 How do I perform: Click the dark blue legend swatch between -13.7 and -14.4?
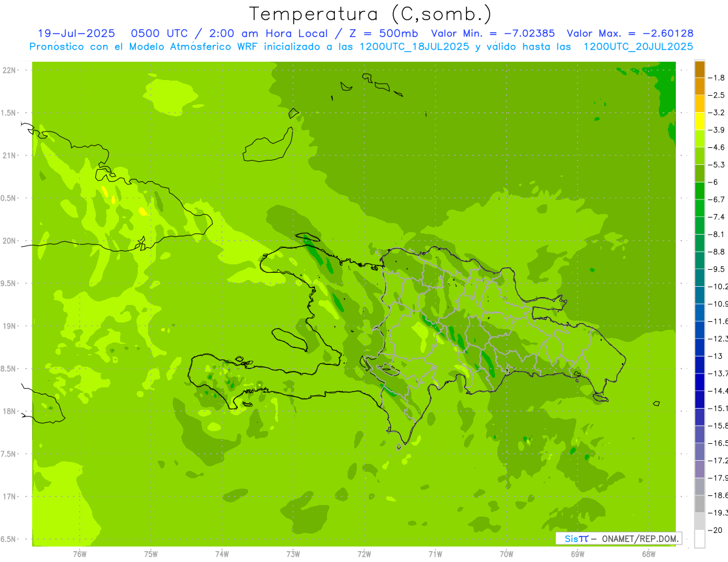coord(699,382)
